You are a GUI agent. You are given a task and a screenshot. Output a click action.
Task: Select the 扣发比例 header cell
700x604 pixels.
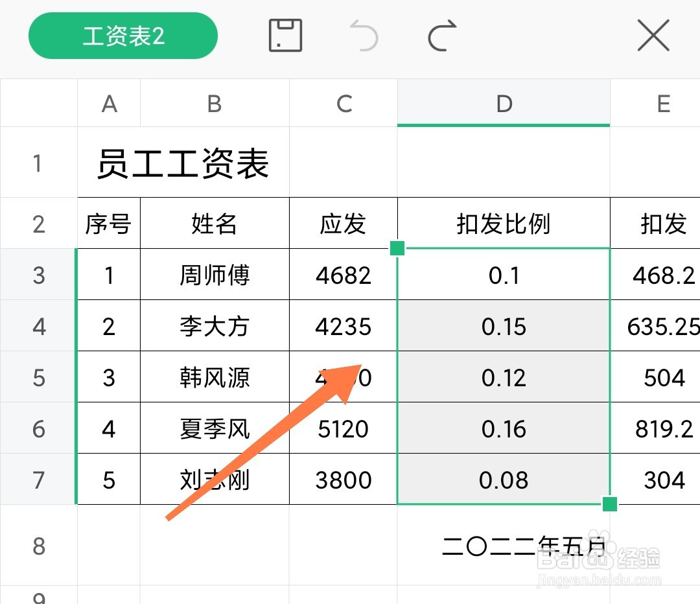[x=504, y=224]
